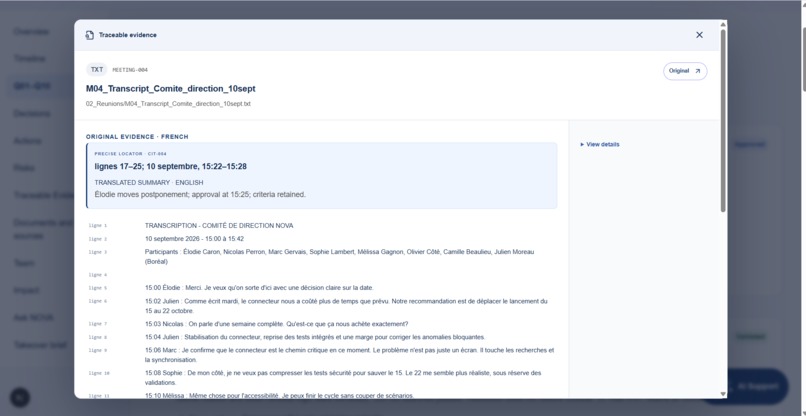Click the 15:02 Julien connecteur line
Image resolution: width=806 pixels, height=416 pixels.
pos(346,306)
